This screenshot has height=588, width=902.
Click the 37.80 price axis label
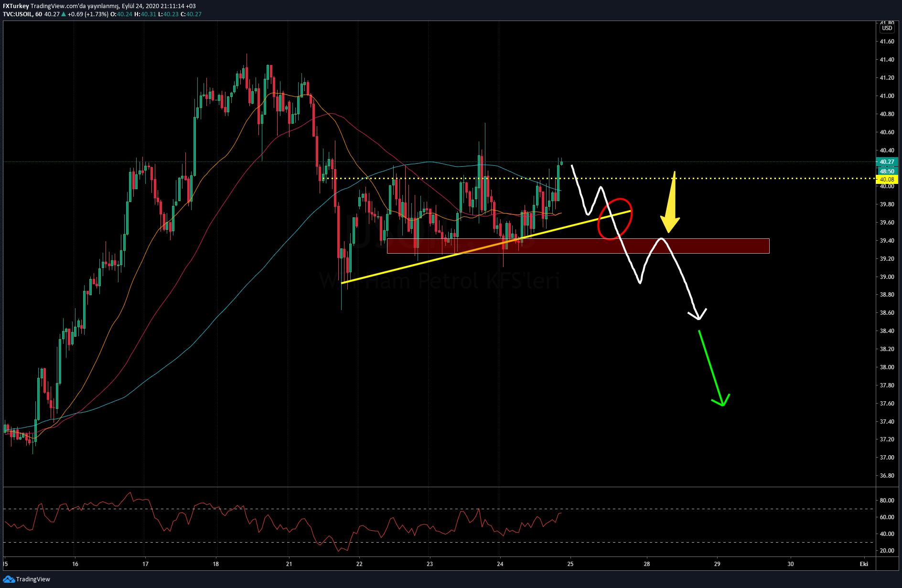click(x=887, y=385)
